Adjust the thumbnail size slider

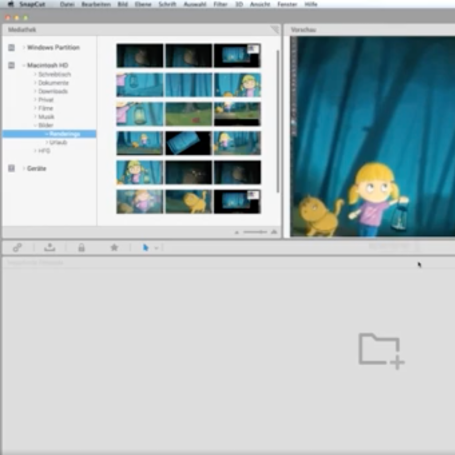click(255, 232)
